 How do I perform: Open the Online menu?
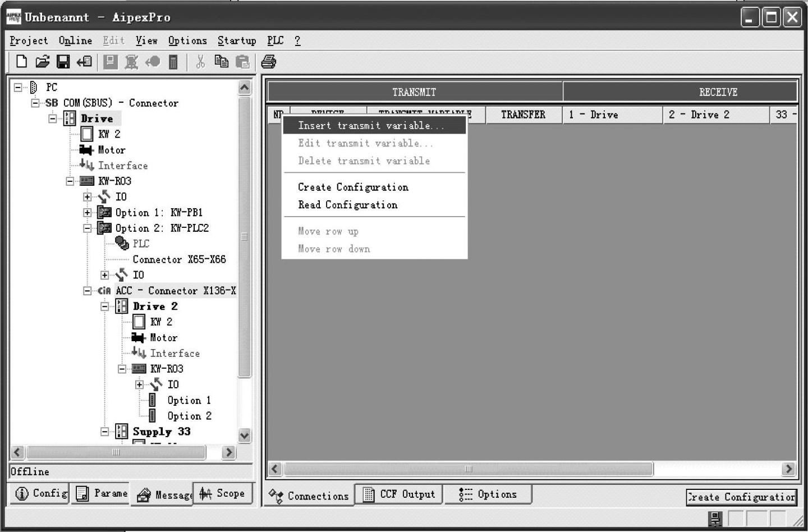(x=75, y=40)
